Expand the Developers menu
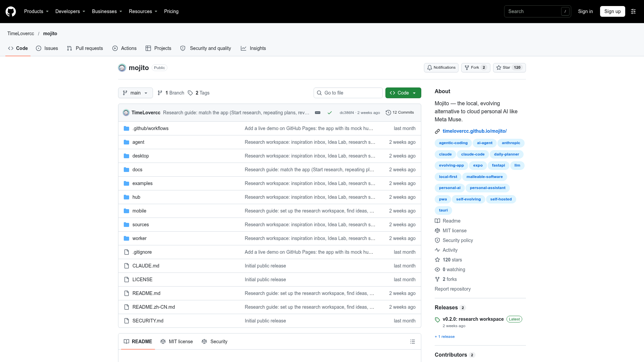 [70, 11]
